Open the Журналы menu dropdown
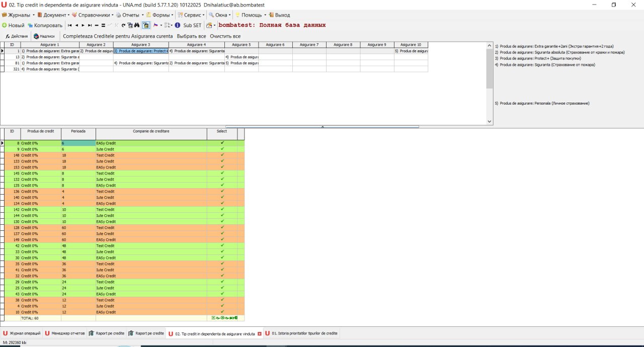644x347 pixels. coord(18,15)
